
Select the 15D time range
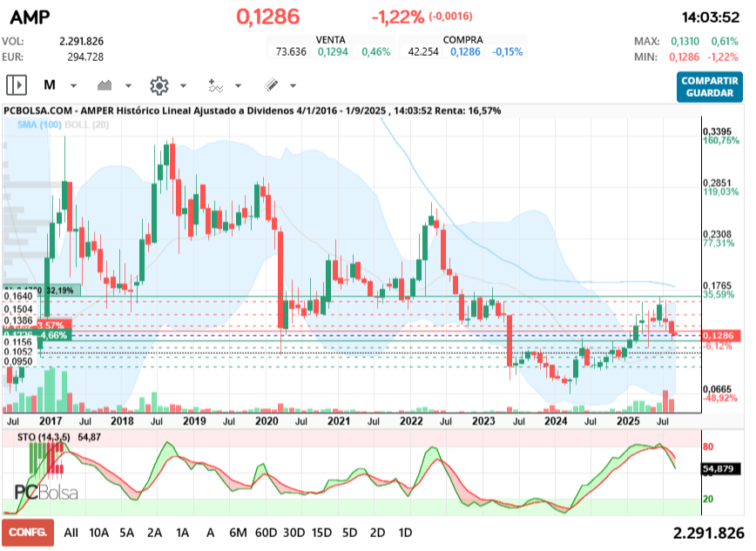[321, 533]
